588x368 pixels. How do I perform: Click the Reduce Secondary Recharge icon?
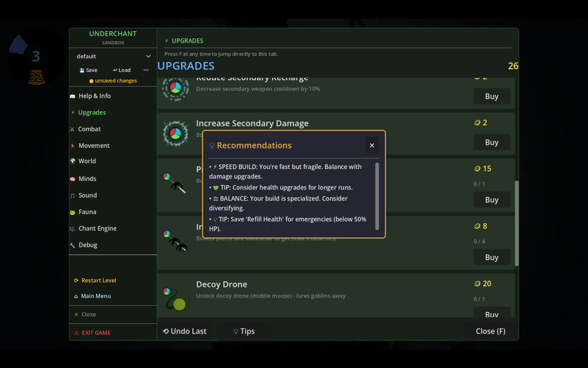pyautogui.click(x=176, y=89)
